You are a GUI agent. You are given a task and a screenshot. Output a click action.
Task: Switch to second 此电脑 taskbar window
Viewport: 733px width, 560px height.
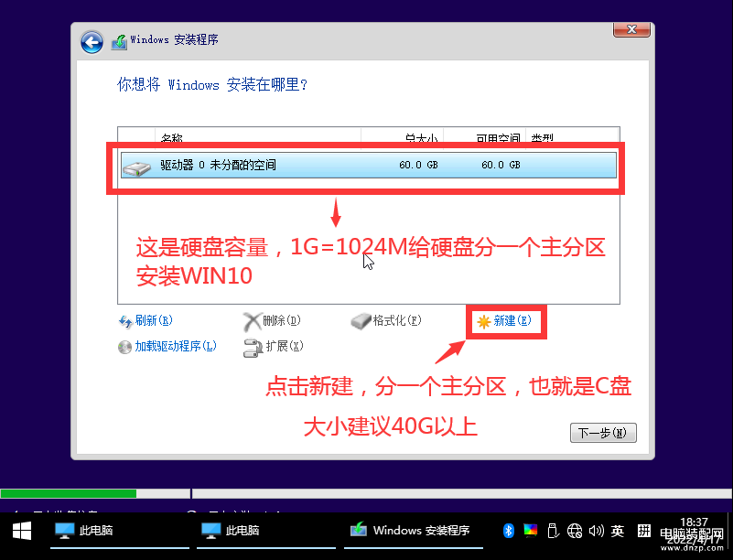266,531
